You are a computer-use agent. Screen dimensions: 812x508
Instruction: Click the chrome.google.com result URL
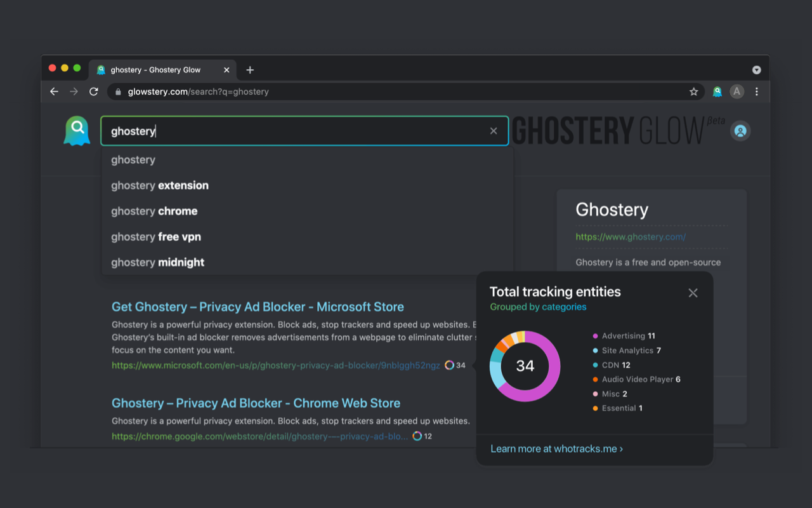pos(260,436)
